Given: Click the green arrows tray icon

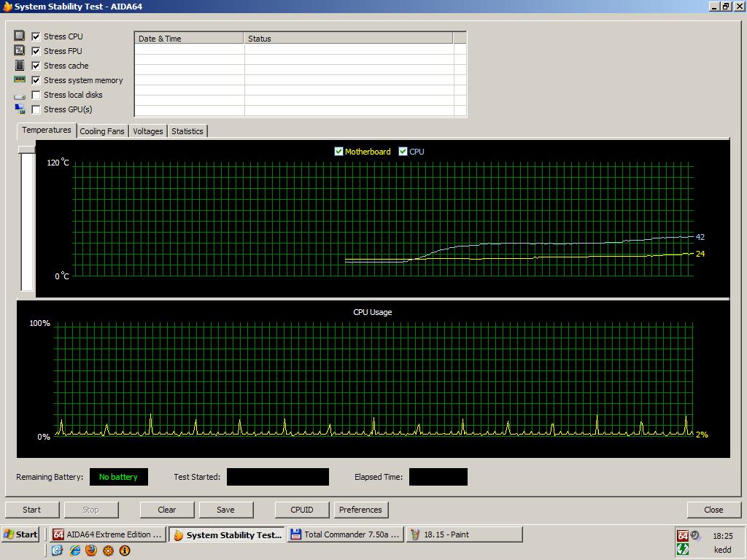Looking at the screenshot, I should point(683,549).
